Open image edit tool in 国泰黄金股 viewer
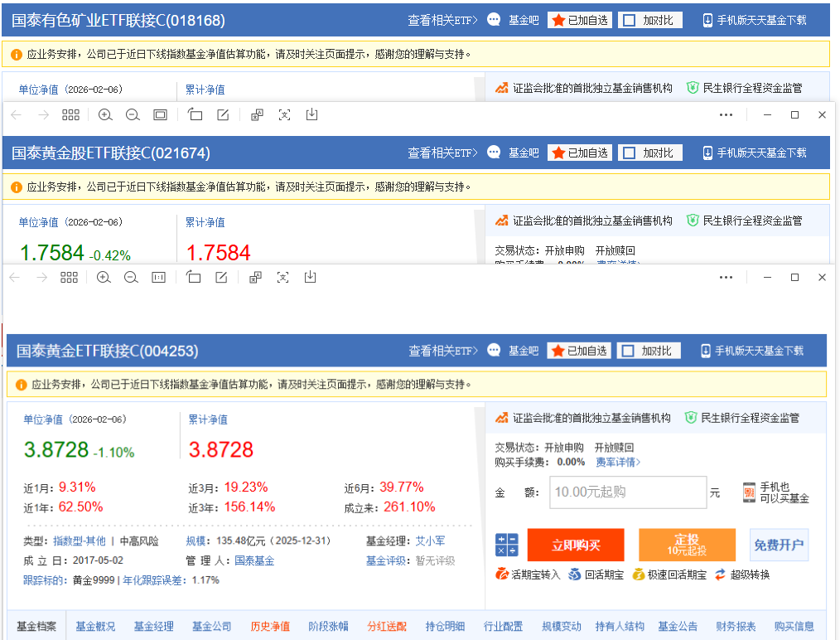 pos(223,114)
